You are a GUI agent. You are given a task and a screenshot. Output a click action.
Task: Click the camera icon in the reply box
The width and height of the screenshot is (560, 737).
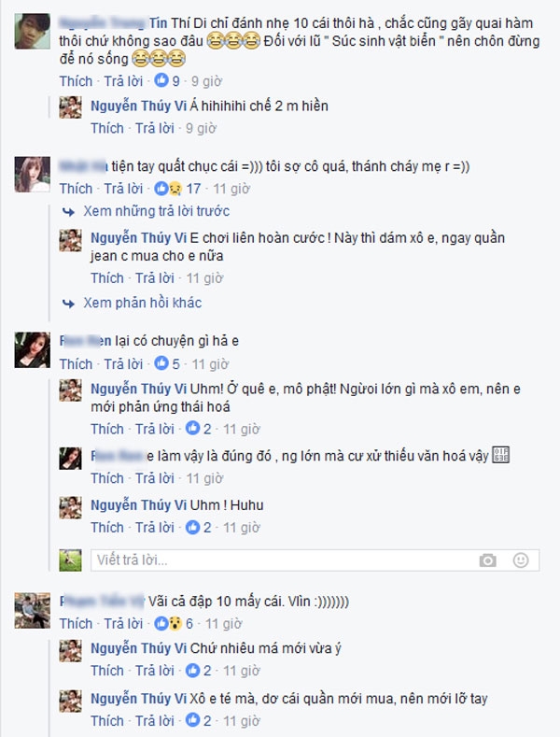tap(487, 560)
